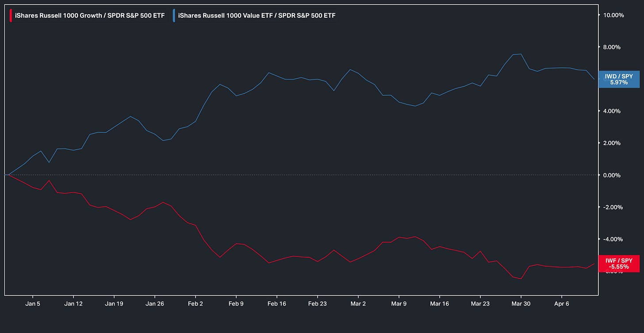Image resolution: width=644 pixels, height=333 pixels.
Task: Click the Mar 16 date label
Action: [440, 304]
